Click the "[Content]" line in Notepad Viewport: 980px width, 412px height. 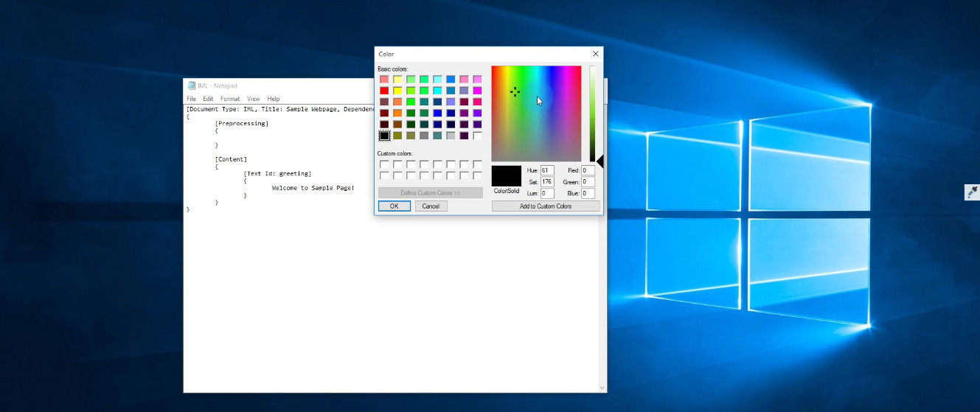click(231, 159)
